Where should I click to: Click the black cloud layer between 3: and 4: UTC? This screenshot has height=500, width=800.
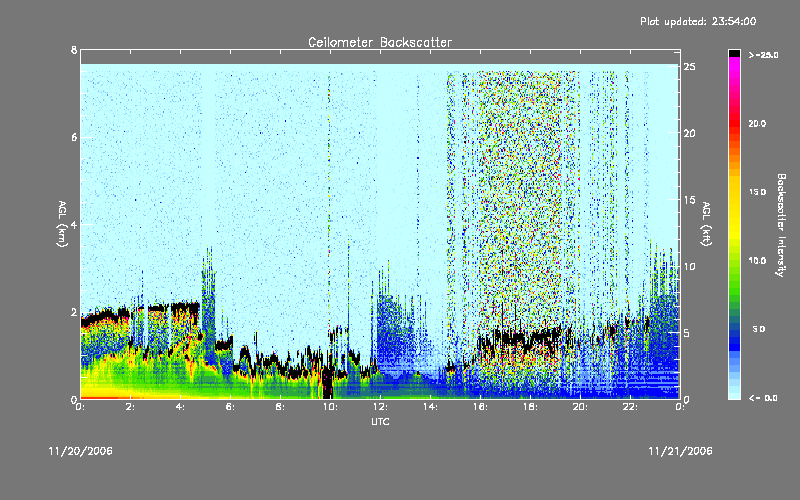(x=158, y=308)
